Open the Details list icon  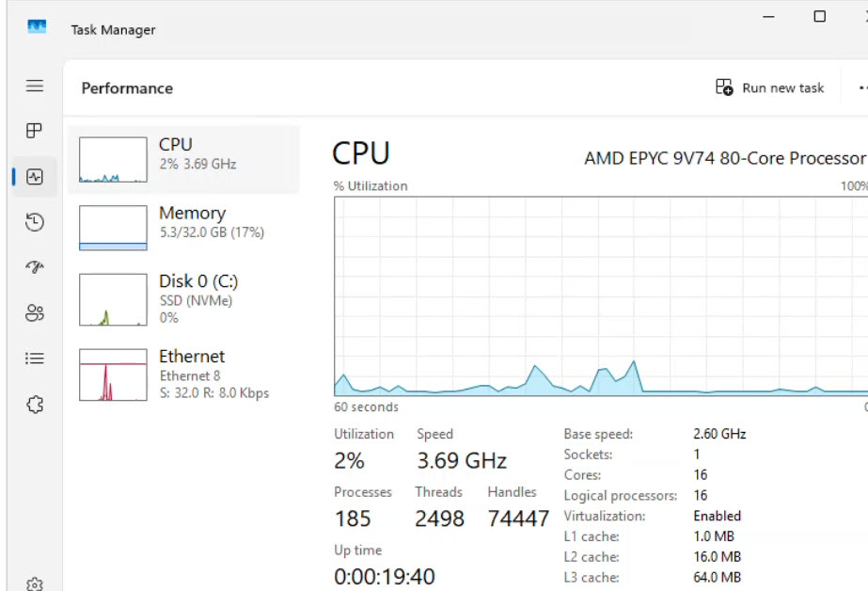[35, 359]
